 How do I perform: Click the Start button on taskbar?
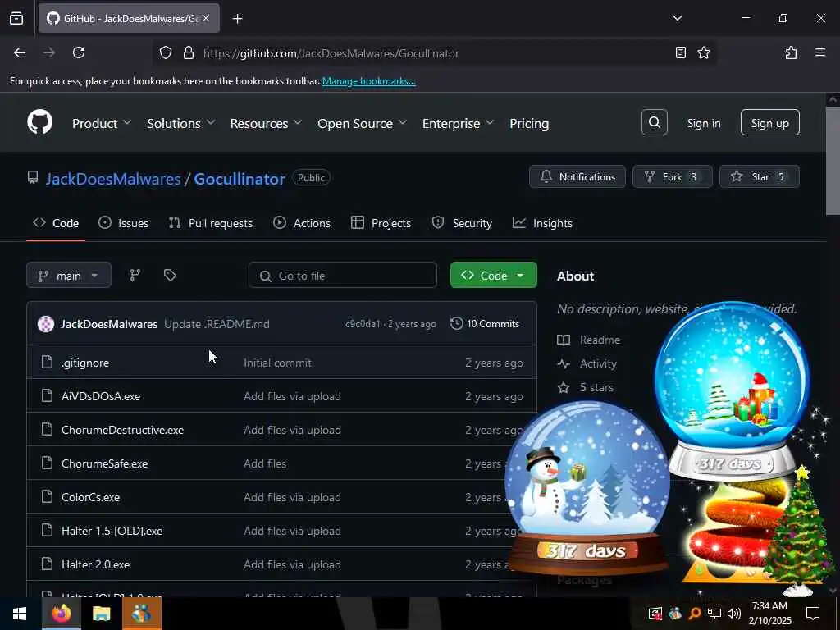(20, 614)
